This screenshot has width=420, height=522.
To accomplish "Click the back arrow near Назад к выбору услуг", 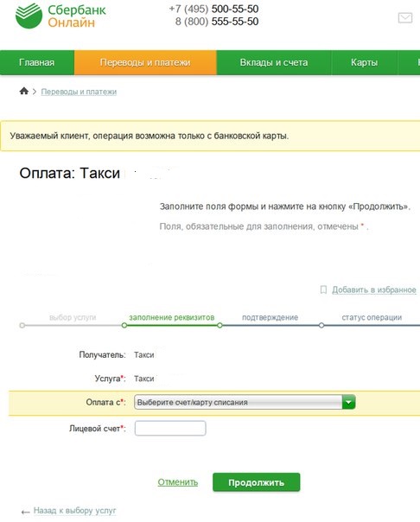I will [x=25, y=512].
